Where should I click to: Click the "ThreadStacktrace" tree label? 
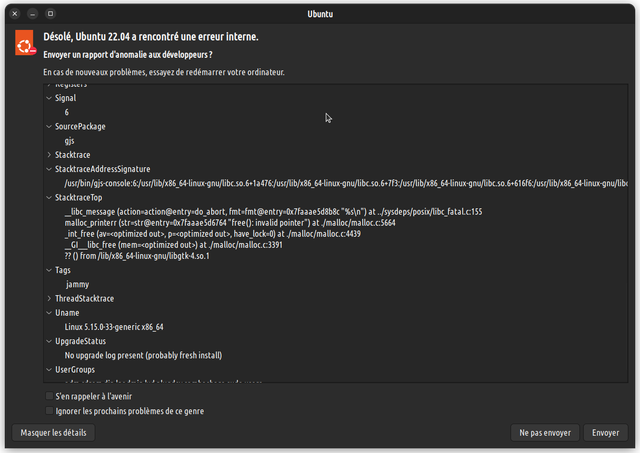pyautogui.click(x=84, y=298)
